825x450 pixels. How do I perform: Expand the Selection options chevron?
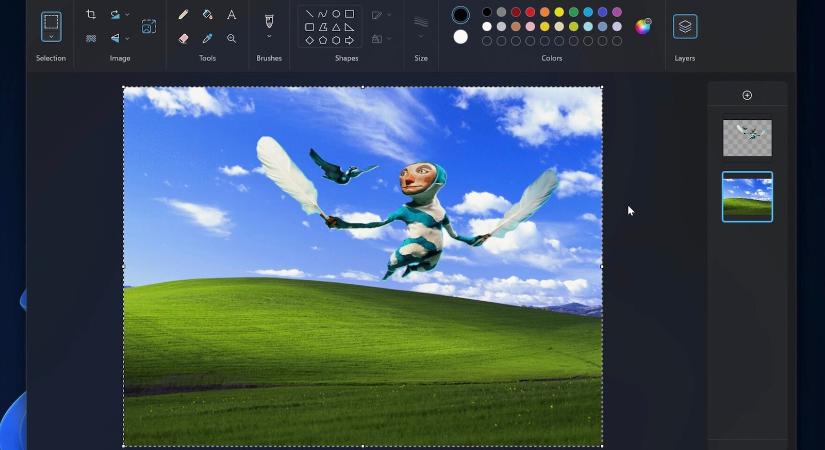[51, 36]
